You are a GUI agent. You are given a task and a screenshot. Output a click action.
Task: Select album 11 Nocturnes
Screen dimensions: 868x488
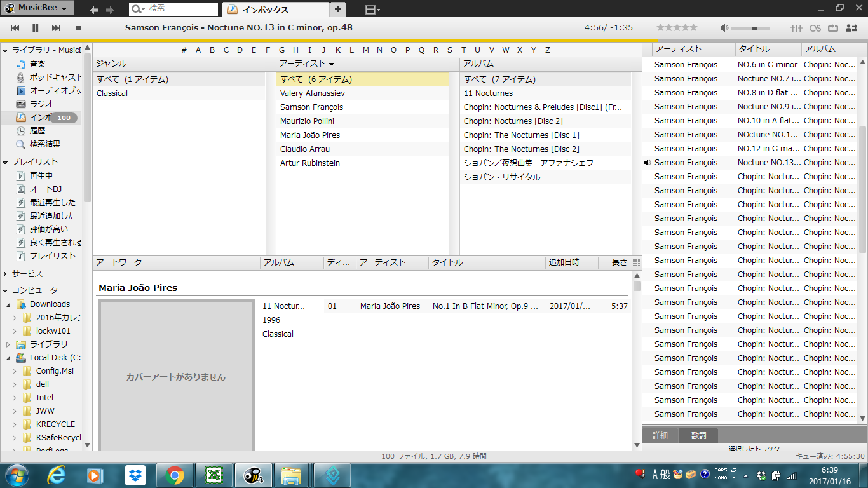545,93
